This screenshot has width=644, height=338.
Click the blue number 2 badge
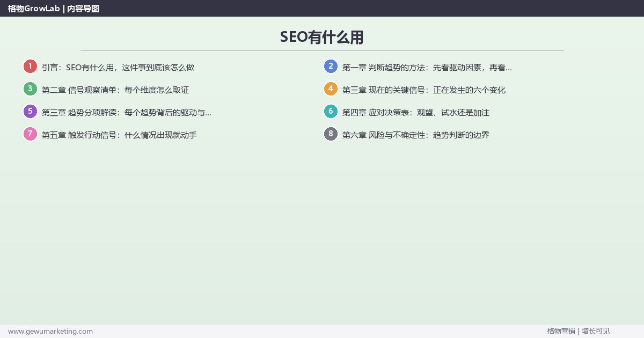pyautogui.click(x=331, y=67)
